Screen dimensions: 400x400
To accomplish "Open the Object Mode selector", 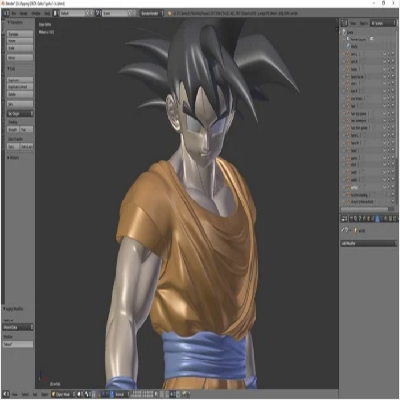I will coord(63,394).
